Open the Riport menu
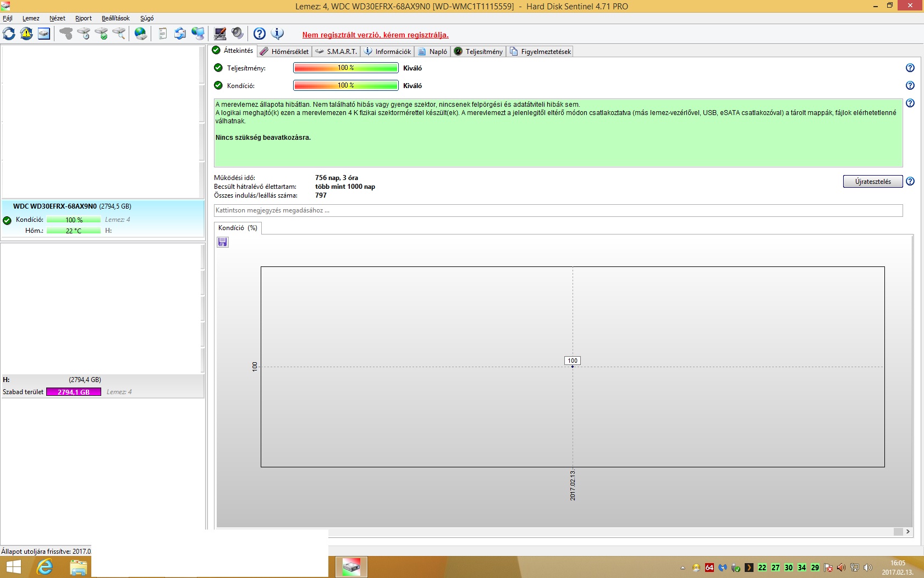 84,18
